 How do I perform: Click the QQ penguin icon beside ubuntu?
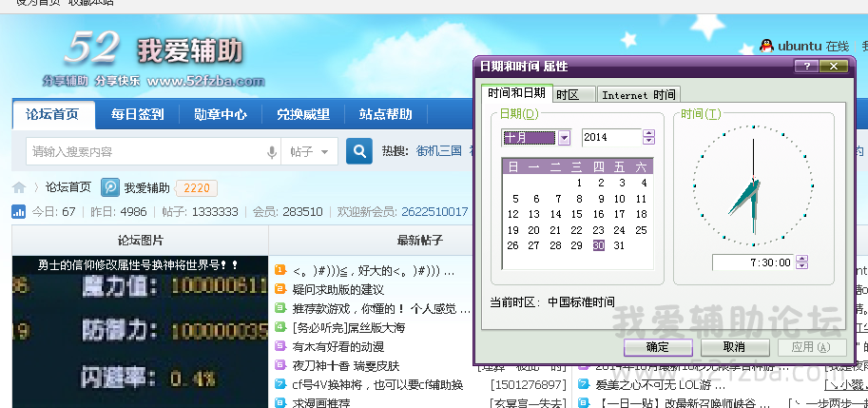pos(766,46)
